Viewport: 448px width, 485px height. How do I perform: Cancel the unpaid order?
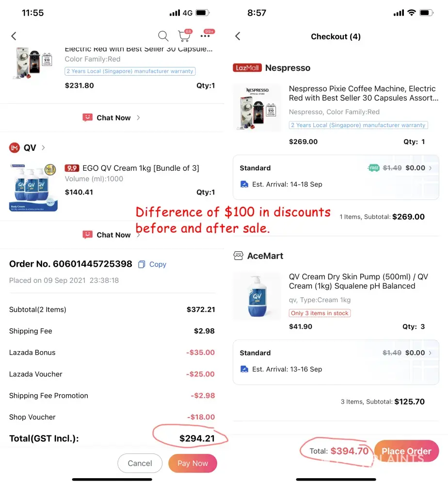tap(140, 463)
